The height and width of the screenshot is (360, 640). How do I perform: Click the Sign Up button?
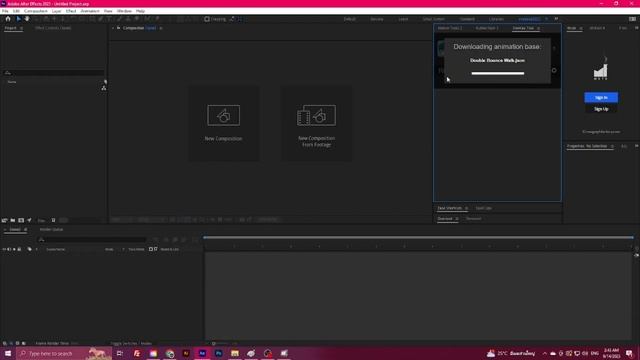pyautogui.click(x=601, y=109)
